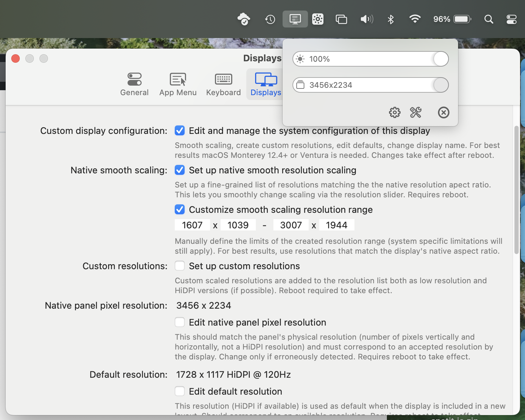Open the BetterDisplay settings gear in popup

[x=395, y=112]
